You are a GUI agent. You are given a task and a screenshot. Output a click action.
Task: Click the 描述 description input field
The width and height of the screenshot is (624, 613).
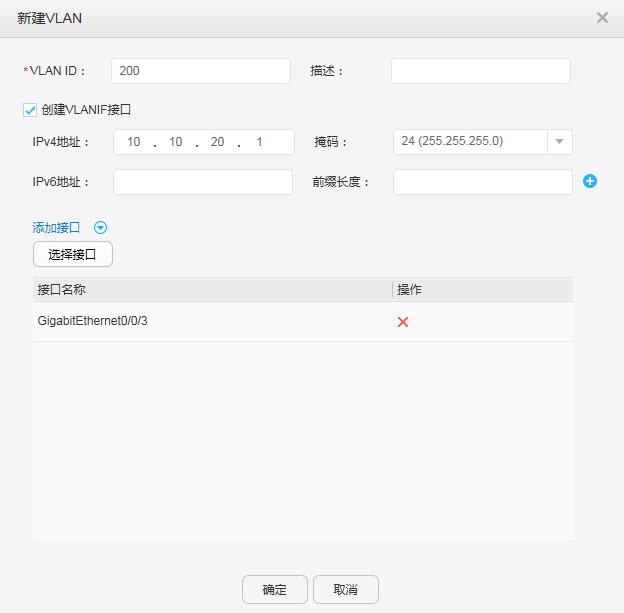click(x=481, y=71)
